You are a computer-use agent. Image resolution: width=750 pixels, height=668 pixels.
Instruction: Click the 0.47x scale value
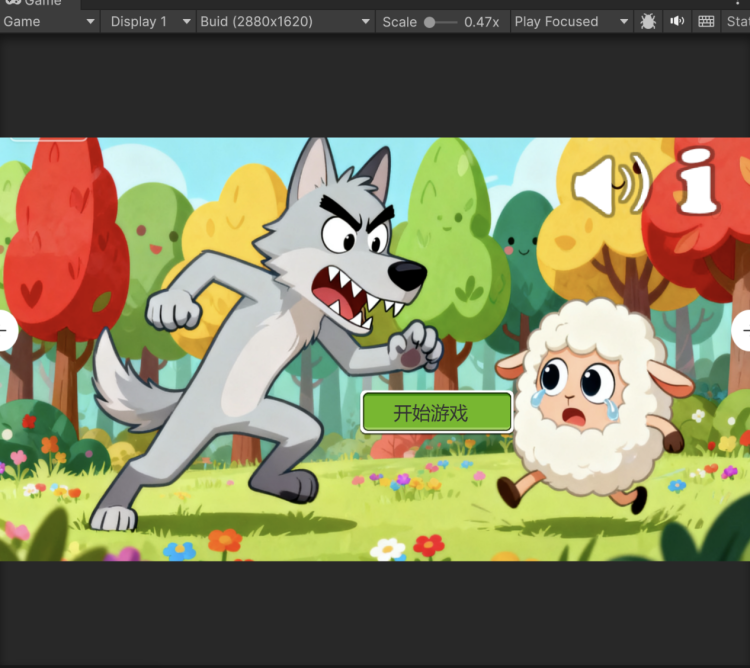[x=481, y=21]
